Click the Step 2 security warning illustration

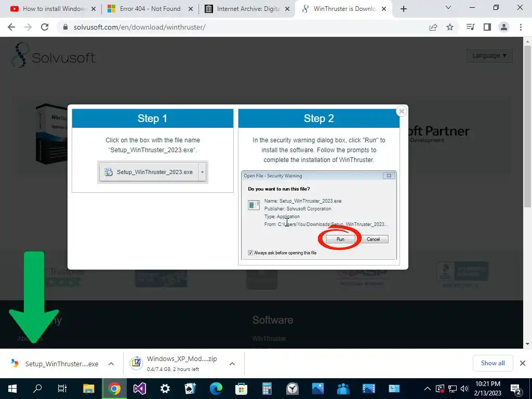(x=318, y=215)
